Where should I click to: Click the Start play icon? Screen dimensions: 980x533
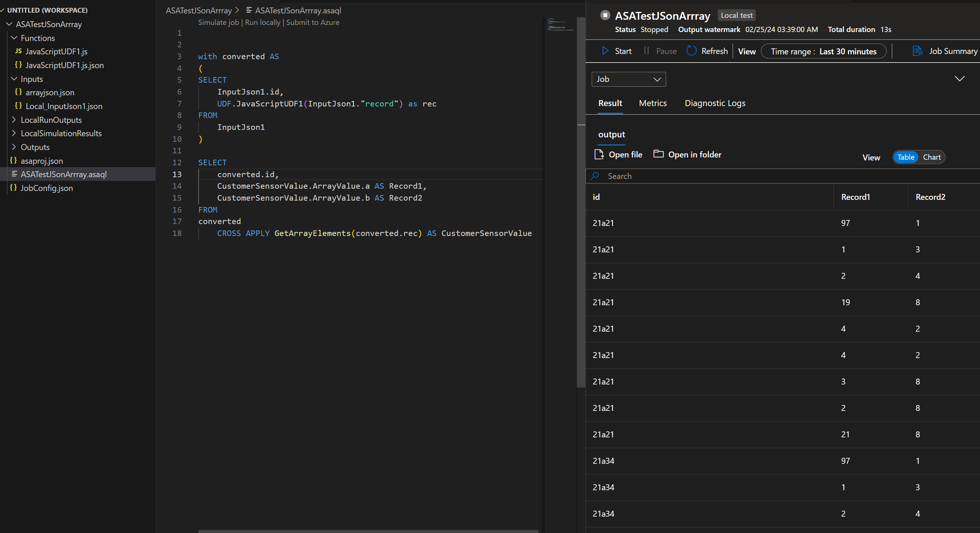coord(605,51)
